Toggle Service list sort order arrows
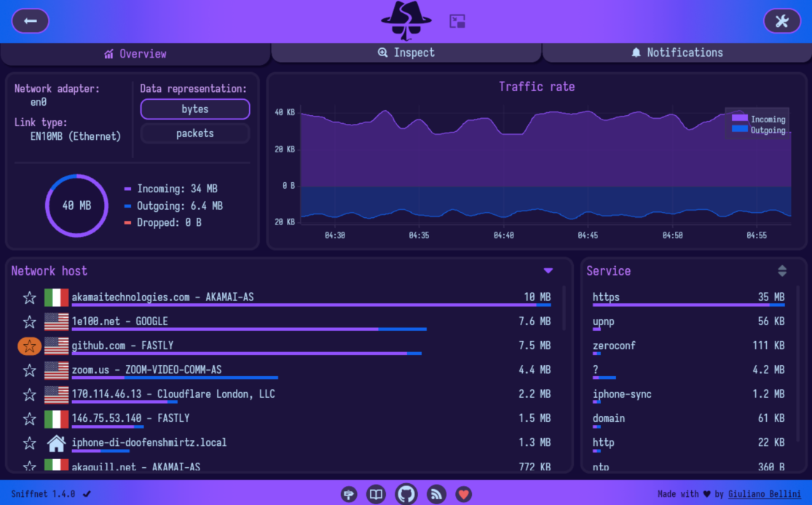812x505 pixels. pos(782,271)
